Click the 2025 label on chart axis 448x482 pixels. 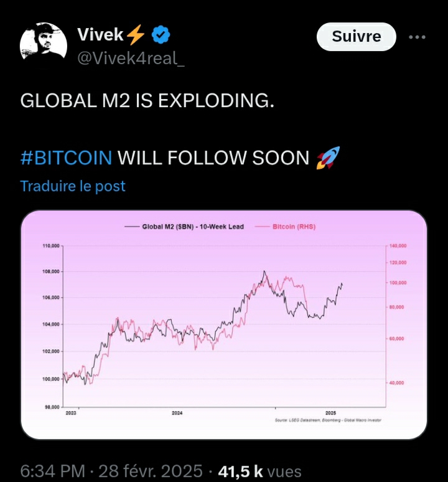click(330, 413)
